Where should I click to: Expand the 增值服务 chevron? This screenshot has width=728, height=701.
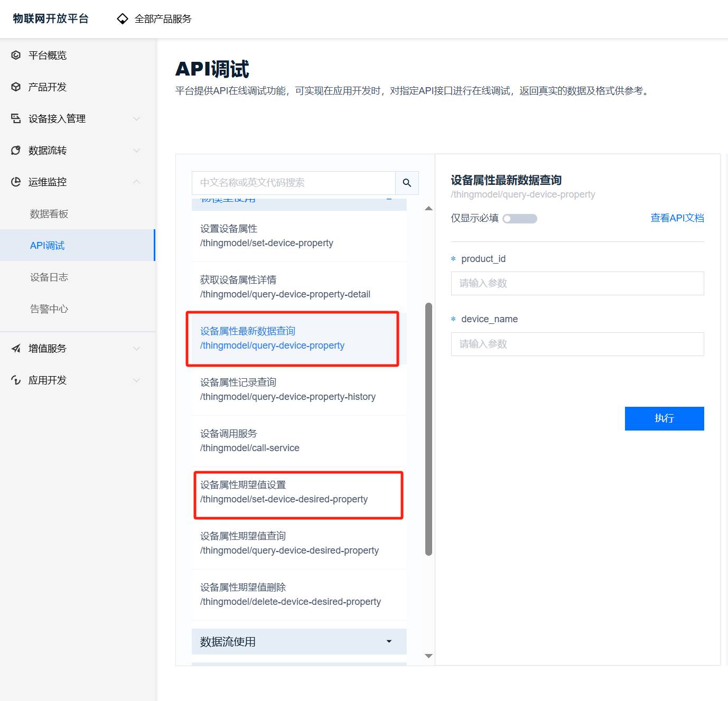[137, 348]
